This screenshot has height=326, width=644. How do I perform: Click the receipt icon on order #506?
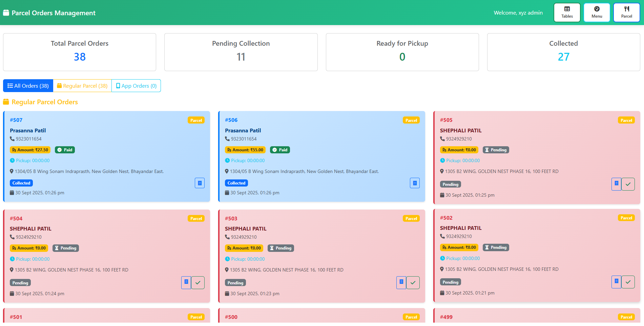(x=415, y=183)
